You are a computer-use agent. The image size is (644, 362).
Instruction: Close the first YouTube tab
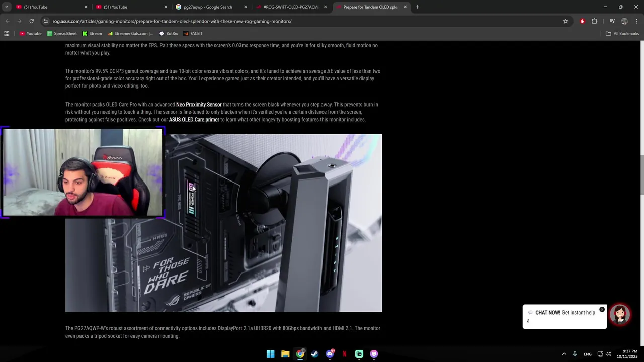click(86, 7)
